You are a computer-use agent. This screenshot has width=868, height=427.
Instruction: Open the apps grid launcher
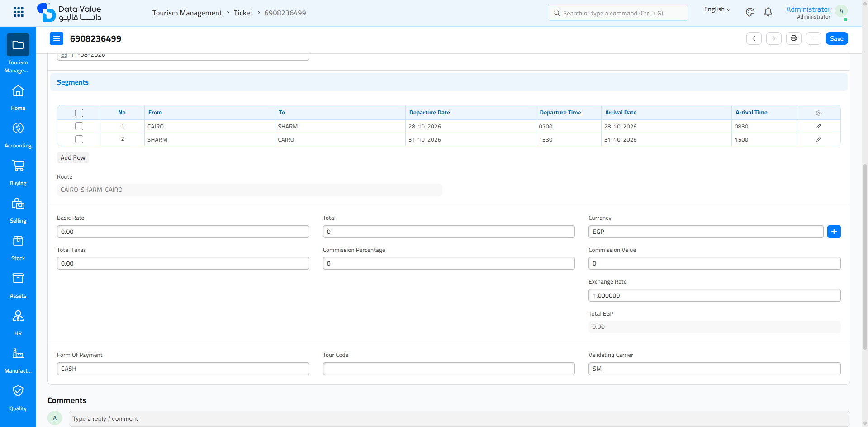coord(19,12)
